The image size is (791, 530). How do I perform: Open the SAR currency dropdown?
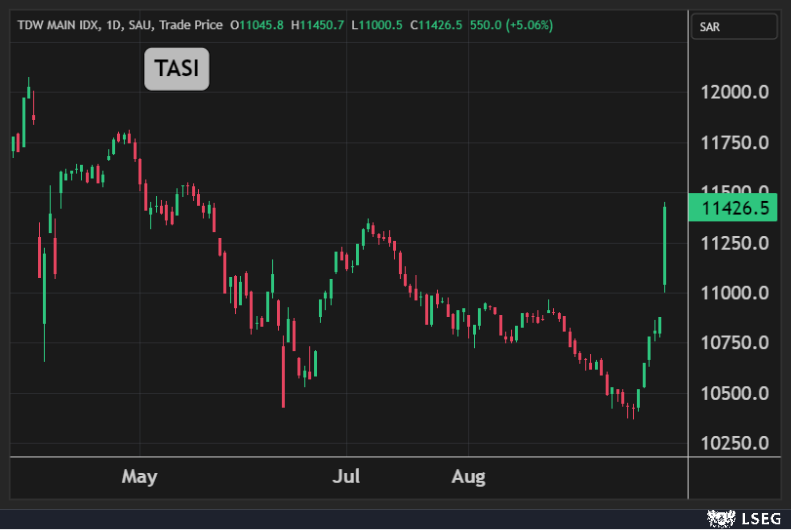(x=732, y=28)
